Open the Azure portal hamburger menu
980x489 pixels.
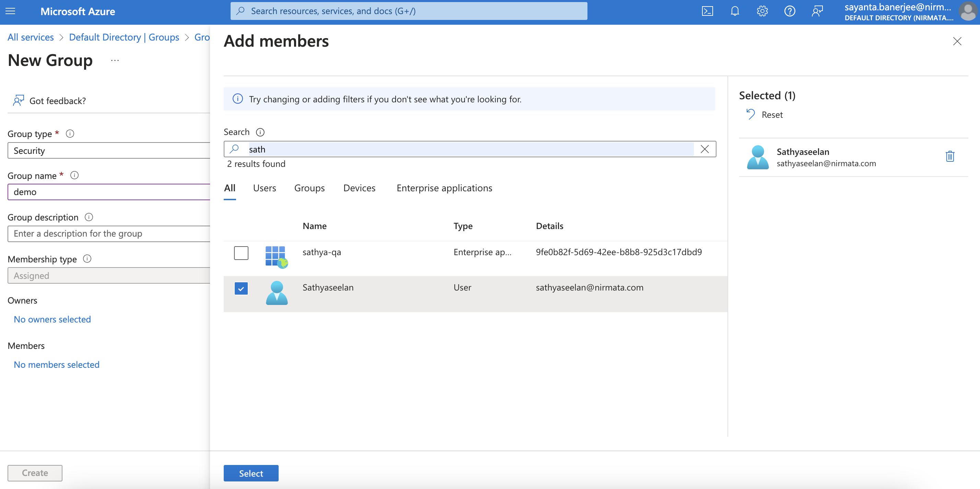point(11,11)
